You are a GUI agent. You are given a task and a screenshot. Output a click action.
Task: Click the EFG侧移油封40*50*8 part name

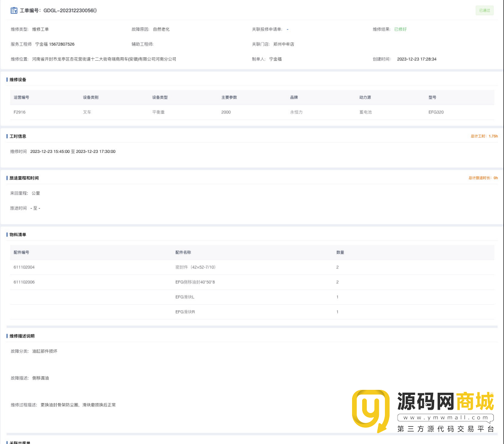195,282
